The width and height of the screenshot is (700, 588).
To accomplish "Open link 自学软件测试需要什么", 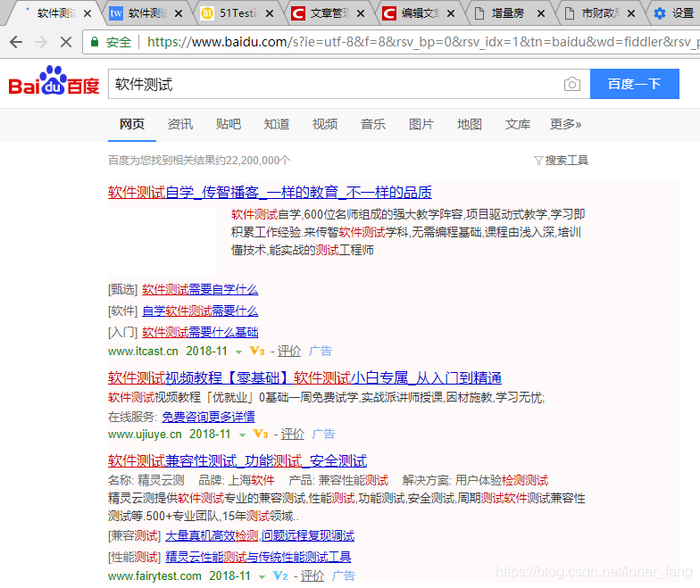I will point(200,311).
